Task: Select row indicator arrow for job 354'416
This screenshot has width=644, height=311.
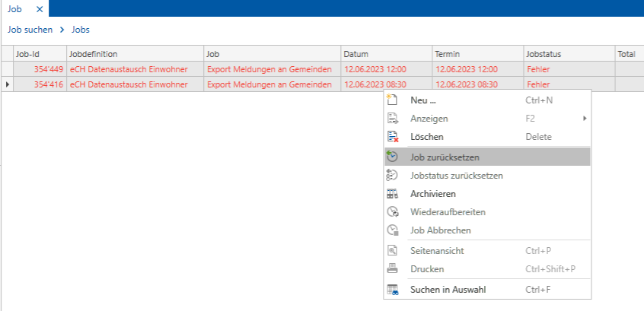Action: [7, 84]
